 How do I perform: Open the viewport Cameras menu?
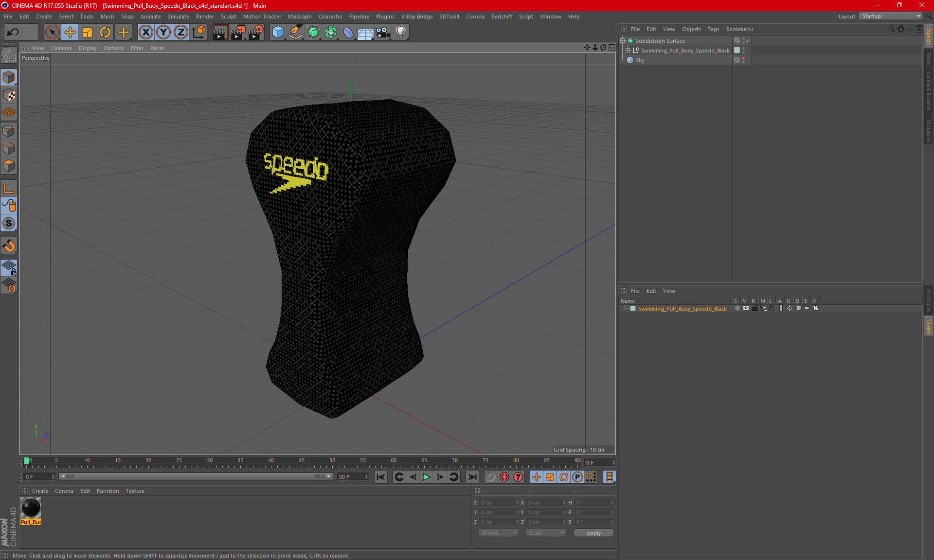tap(61, 48)
